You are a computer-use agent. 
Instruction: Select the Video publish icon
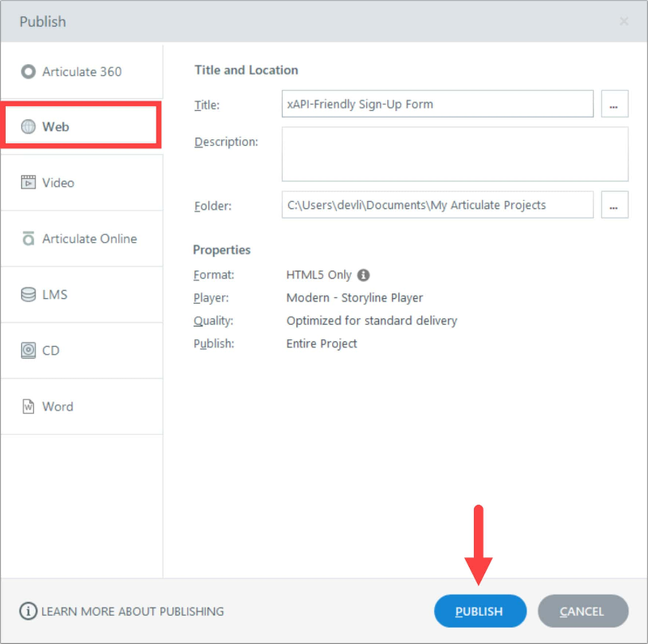click(29, 182)
